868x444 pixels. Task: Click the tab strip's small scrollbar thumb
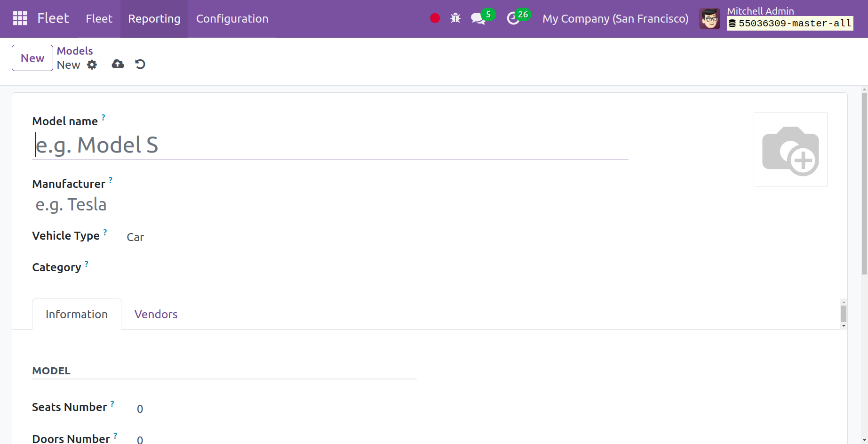tap(844, 314)
